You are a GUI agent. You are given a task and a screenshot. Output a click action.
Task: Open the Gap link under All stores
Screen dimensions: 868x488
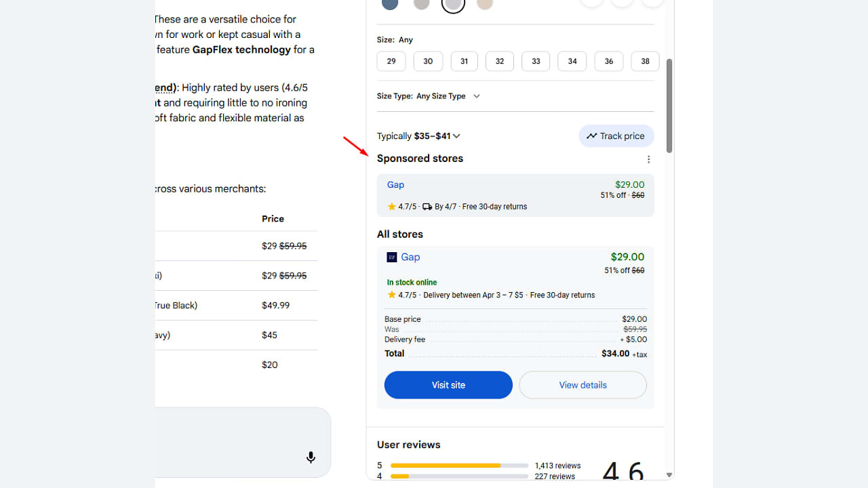pos(410,257)
